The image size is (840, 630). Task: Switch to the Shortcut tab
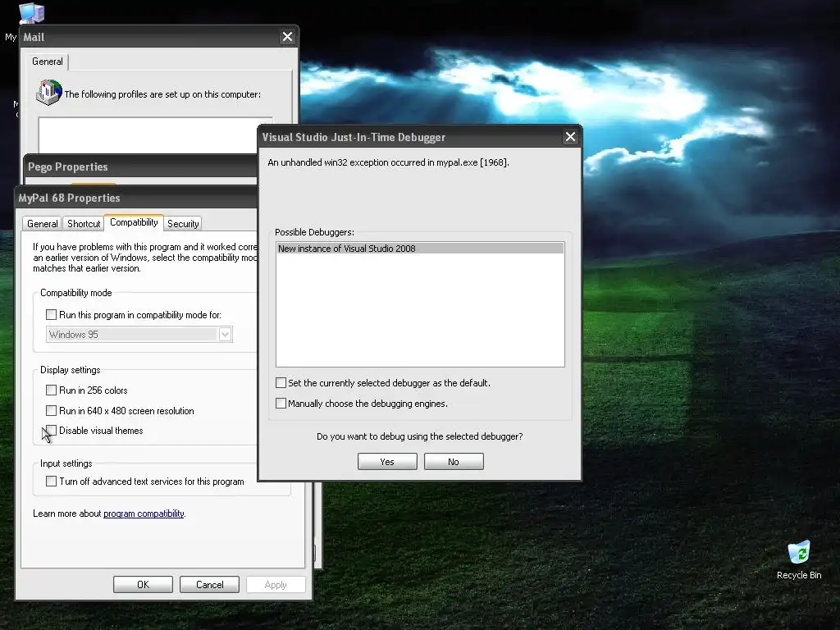coord(84,223)
